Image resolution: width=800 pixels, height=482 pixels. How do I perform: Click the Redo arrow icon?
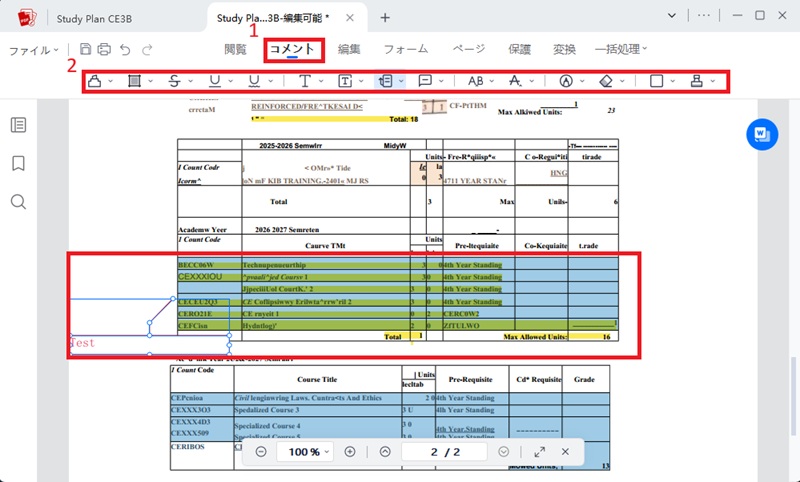click(147, 49)
